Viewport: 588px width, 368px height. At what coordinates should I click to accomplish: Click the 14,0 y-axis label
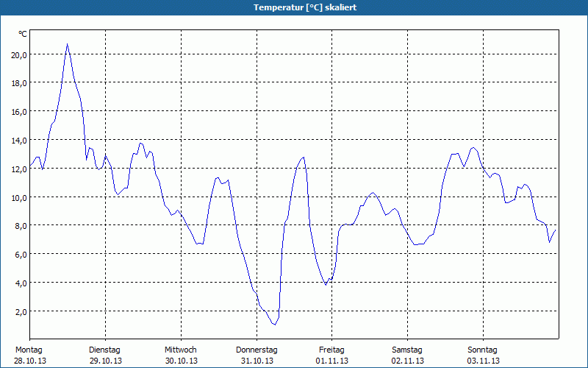click(19, 141)
